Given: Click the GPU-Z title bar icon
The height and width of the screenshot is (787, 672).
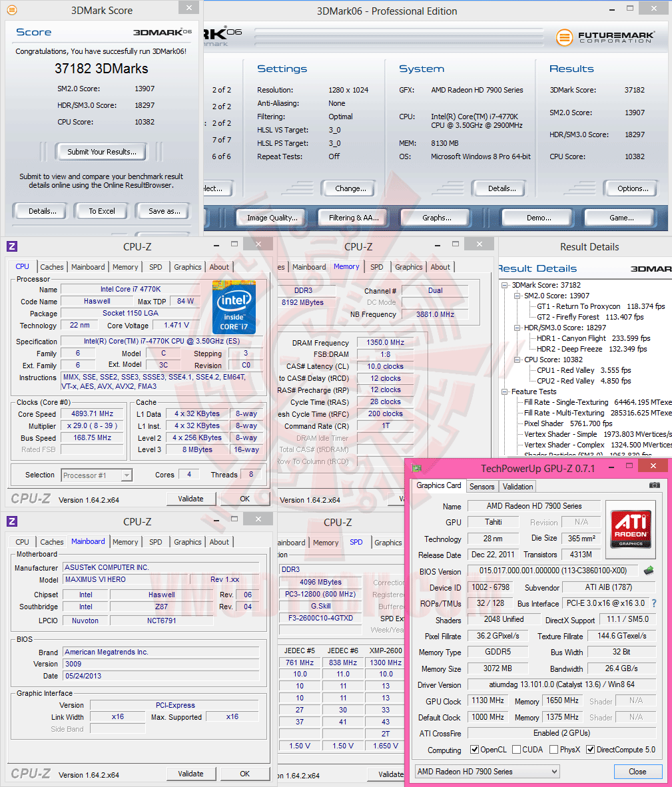Looking at the screenshot, I should click(417, 468).
